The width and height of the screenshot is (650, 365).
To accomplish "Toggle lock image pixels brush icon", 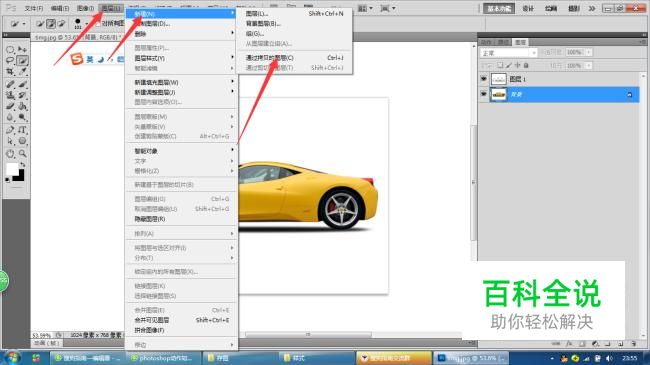I will 509,66.
